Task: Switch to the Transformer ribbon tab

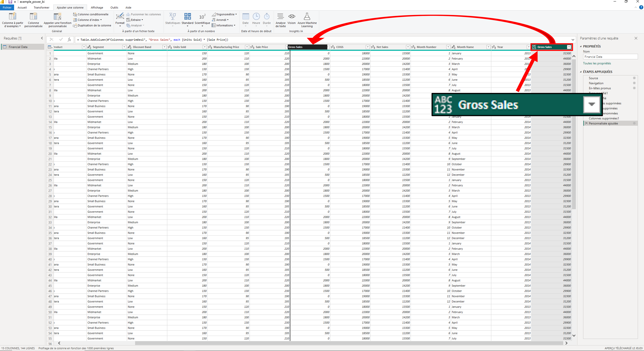Action: coord(42,7)
